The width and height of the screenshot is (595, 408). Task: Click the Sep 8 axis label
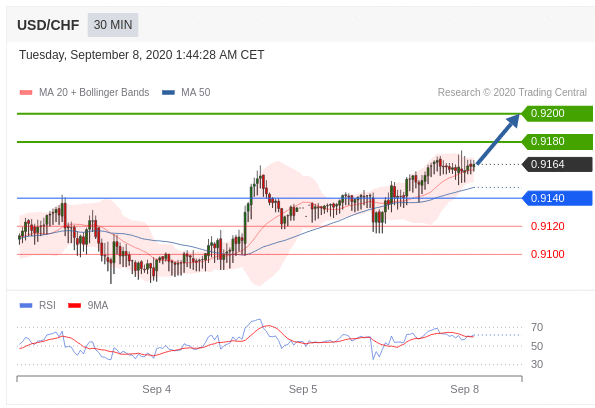(x=464, y=389)
